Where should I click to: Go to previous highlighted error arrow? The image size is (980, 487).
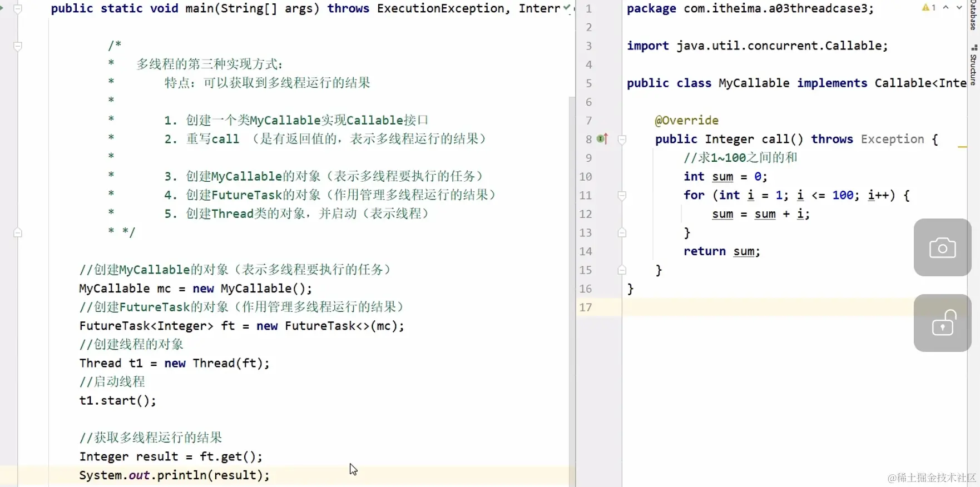click(x=946, y=8)
